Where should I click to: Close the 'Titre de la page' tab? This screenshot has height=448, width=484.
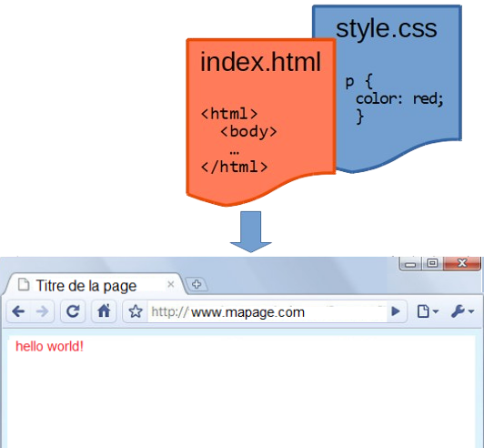[x=171, y=284]
